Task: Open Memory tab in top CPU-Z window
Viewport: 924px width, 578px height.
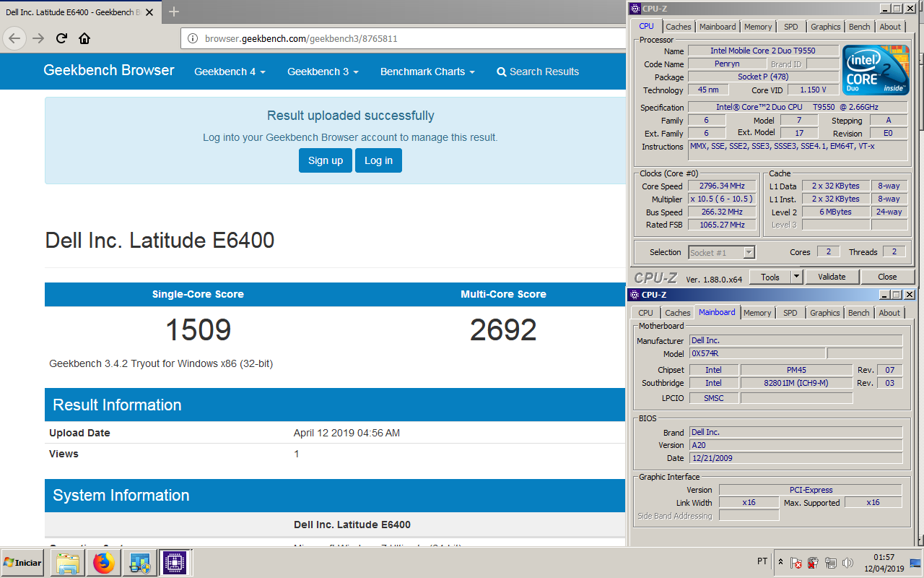Action: pyautogui.click(x=758, y=27)
